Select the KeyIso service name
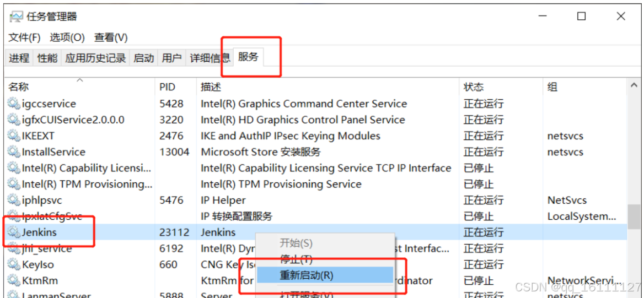This screenshot has width=644, height=298. [38, 265]
